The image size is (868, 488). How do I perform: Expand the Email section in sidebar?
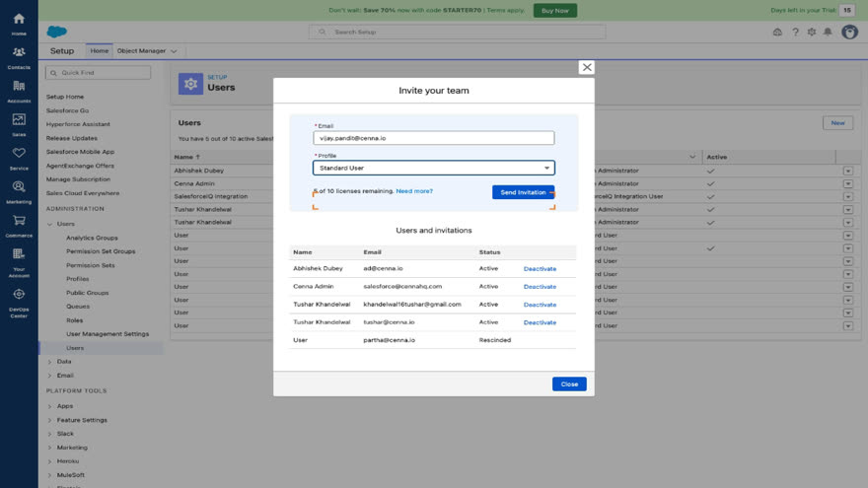(x=50, y=376)
